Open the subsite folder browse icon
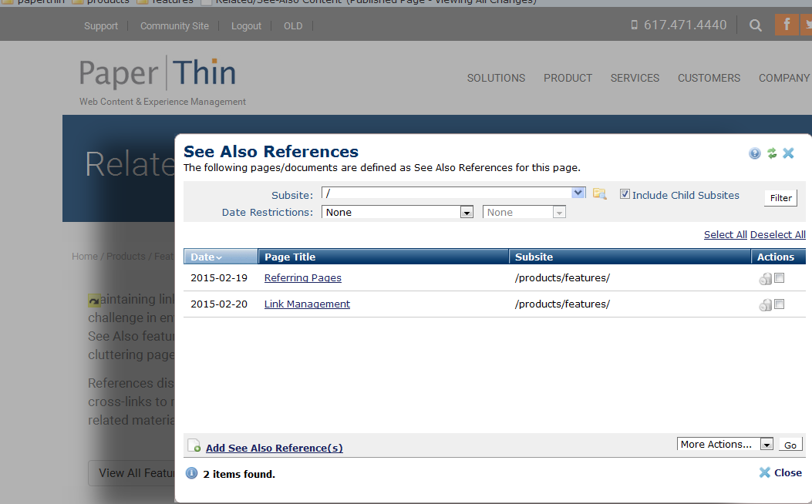The height and width of the screenshot is (504, 812). (x=600, y=193)
